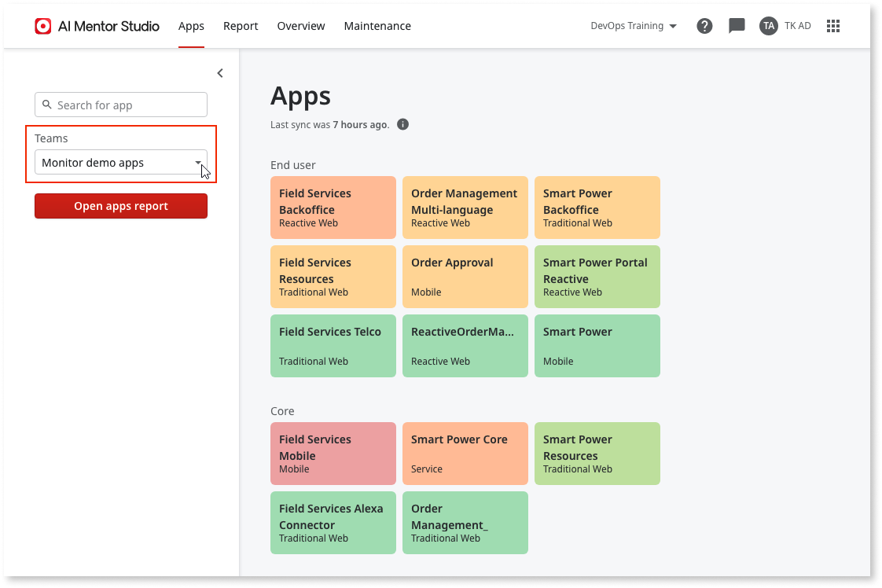The image size is (882, 588).
Task: Open the Field Services Backoffice app tile
Action: tap(333, 208)
